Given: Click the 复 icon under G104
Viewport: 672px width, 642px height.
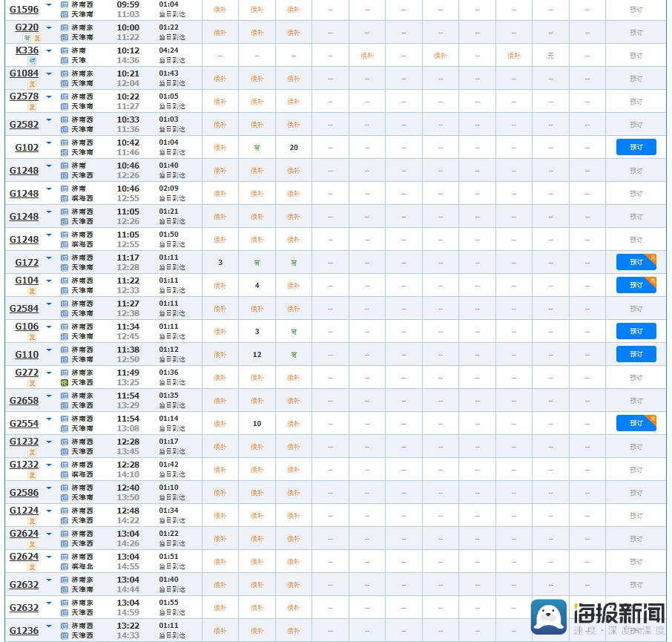Looking at the screenshot, I should [x=32, y=291].
